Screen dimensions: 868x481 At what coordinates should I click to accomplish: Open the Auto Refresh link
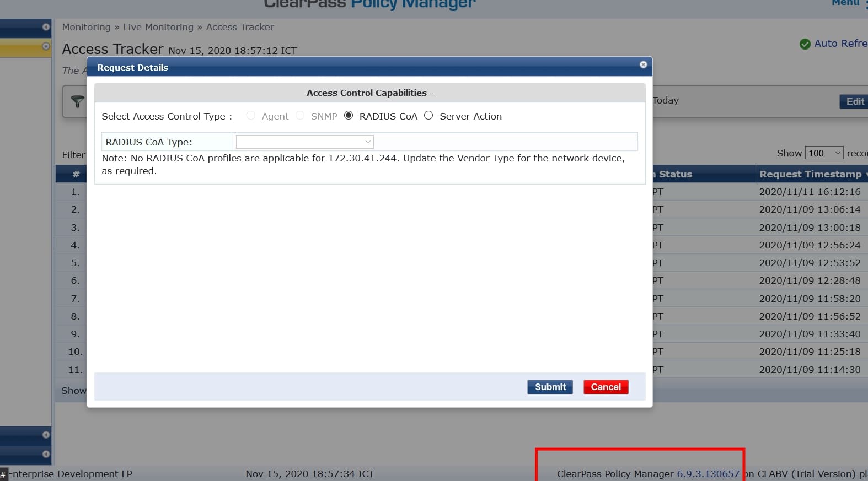point(840,43)
